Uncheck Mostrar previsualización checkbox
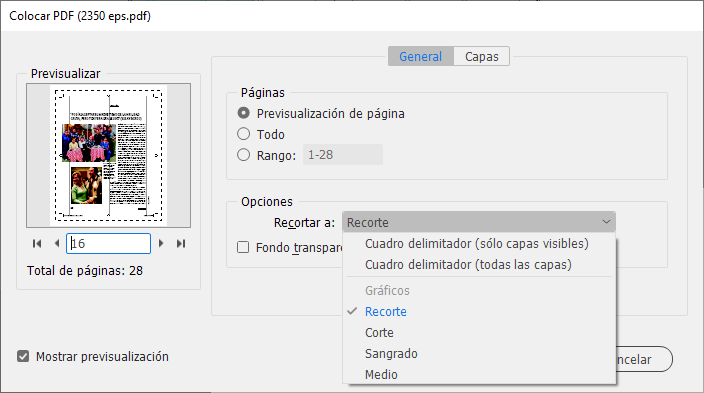The height and width of the screenshot is (393, 704). [x=23, y=357]
